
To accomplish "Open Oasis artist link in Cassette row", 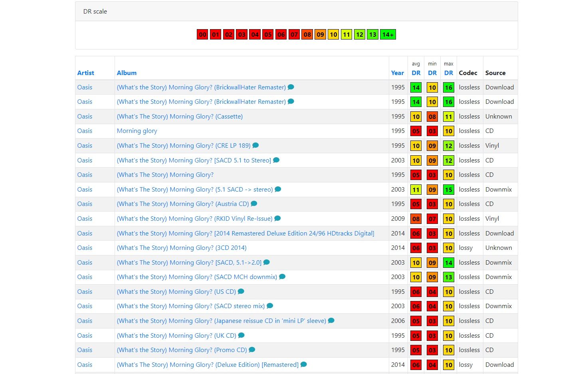I will click(85, 116).
